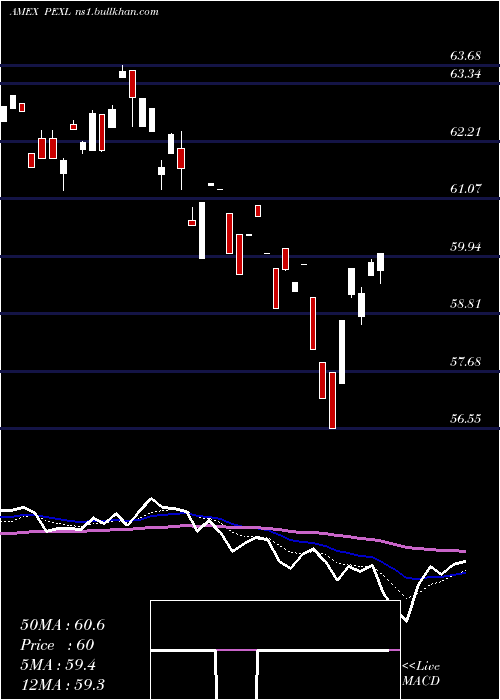The image size is (500, 700).
Task: Click the 50MA : 60.6 readout
Action: point(62,625)
